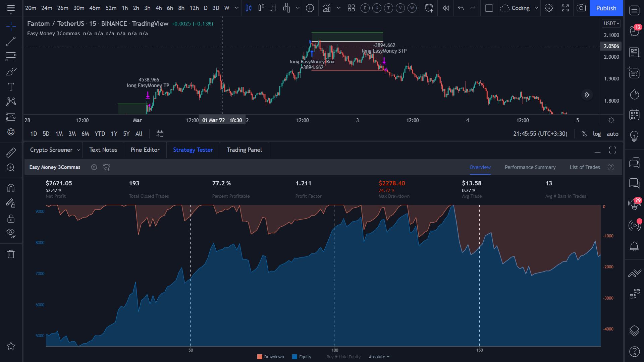Switch to the Strategy Tester tab
This screenshot has width=644, height=362.
click(x=193, y=150)
